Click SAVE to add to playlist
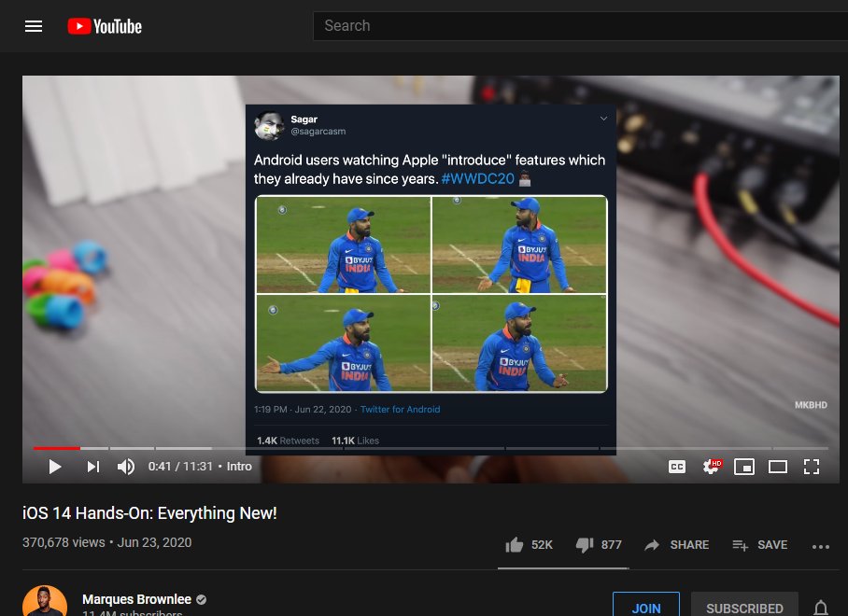This screenshot has width=848, height=616. [x=760, y=545]
